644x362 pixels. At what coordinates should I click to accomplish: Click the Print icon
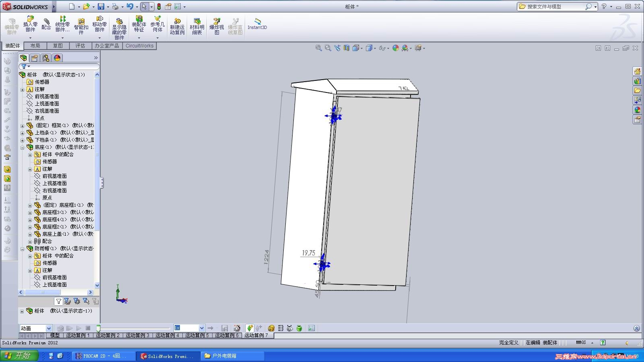coord(116,6)
